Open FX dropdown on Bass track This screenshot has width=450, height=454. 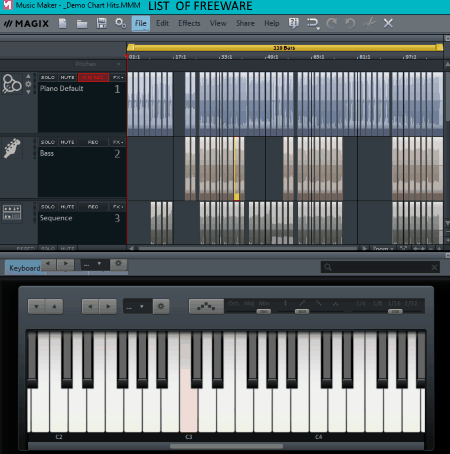click(118, 142)
